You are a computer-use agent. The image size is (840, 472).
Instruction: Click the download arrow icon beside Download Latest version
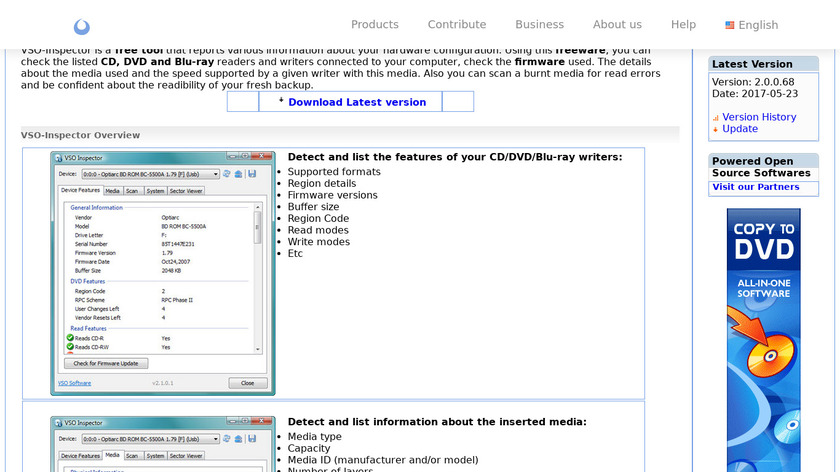281,100
